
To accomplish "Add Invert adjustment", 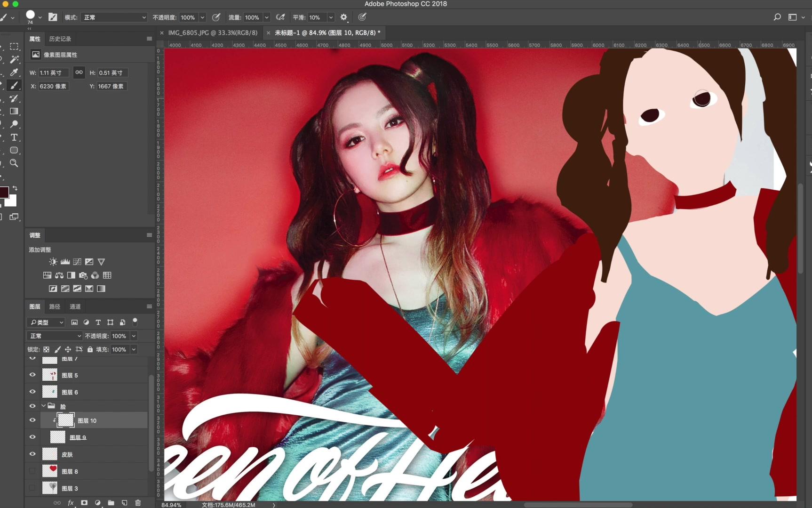I will 53,289.
